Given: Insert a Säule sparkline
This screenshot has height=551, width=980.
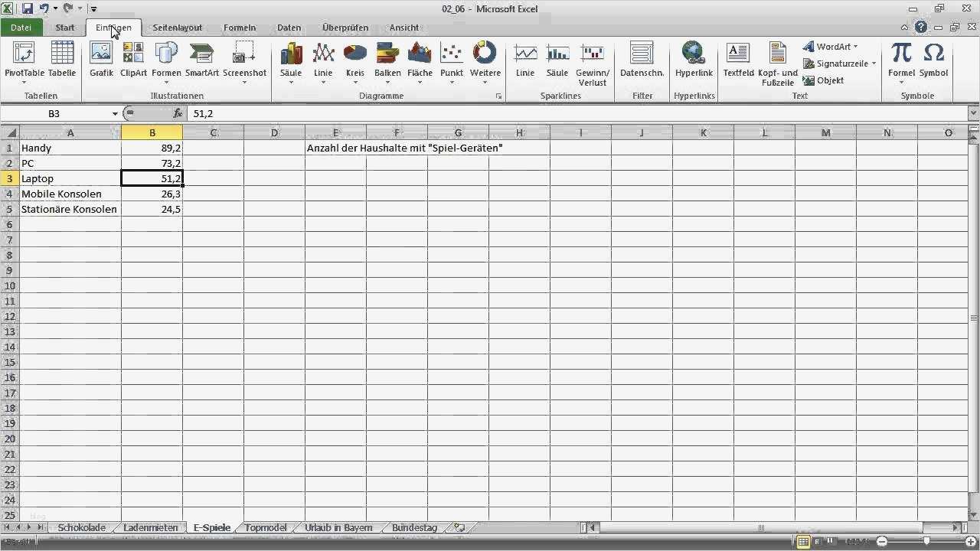Looking at the screenshot, I should (557, 61).
